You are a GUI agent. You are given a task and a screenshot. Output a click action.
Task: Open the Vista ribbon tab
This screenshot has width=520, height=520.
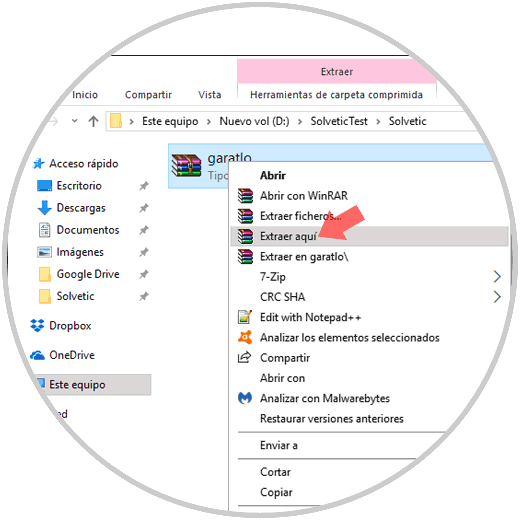pos(210,95)
